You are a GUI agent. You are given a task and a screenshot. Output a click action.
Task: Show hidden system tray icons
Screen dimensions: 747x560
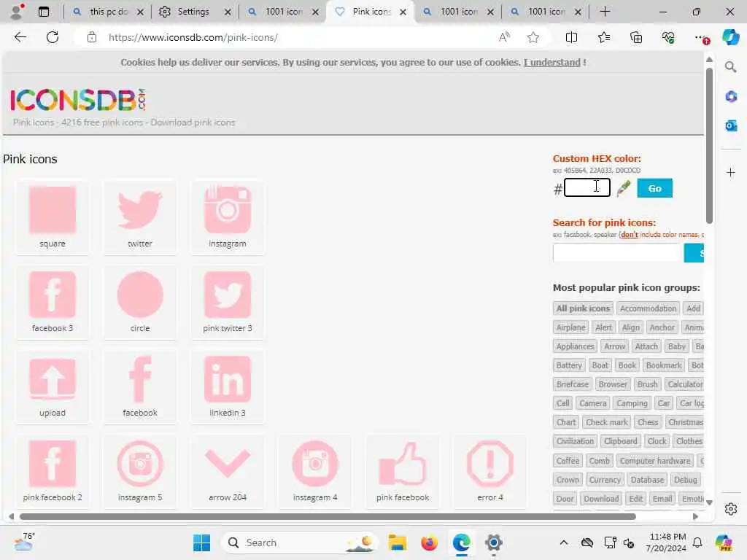click(564, 542)
